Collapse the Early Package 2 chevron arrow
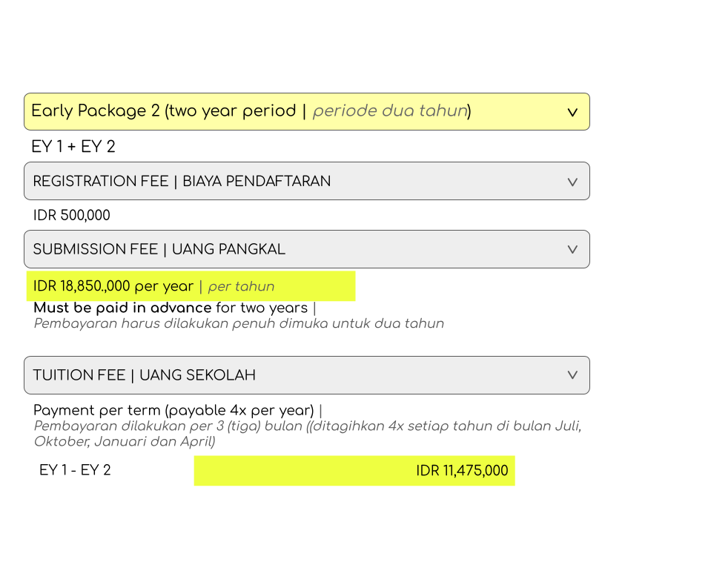 tap(572, 113)
